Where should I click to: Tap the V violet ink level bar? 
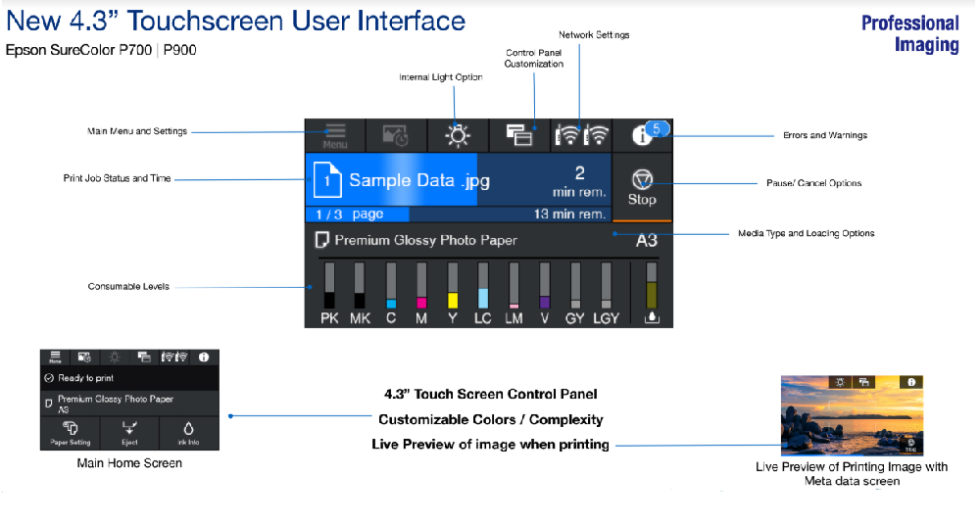click(544, 285)
